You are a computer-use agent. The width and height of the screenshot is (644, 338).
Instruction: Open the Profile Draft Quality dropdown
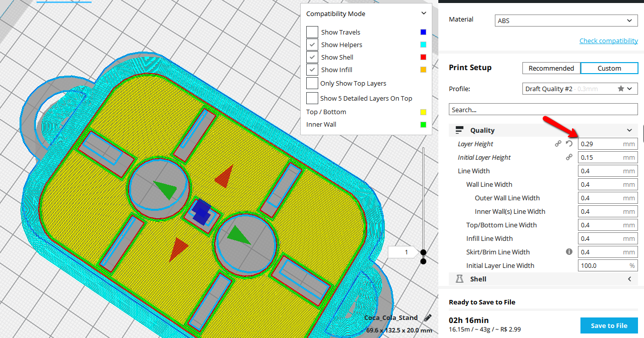(580, 89)
